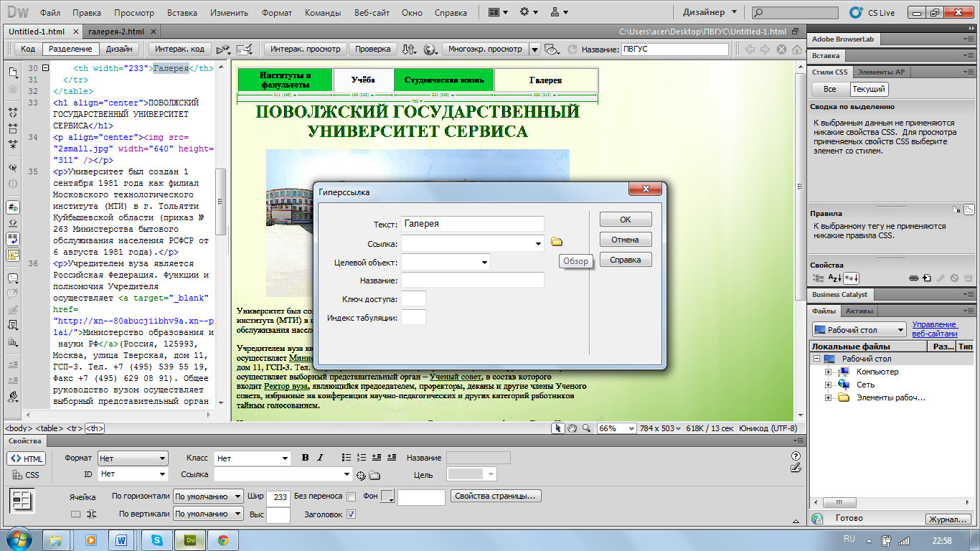Open Properties panel help question-mark icon

tap(796, 456)
